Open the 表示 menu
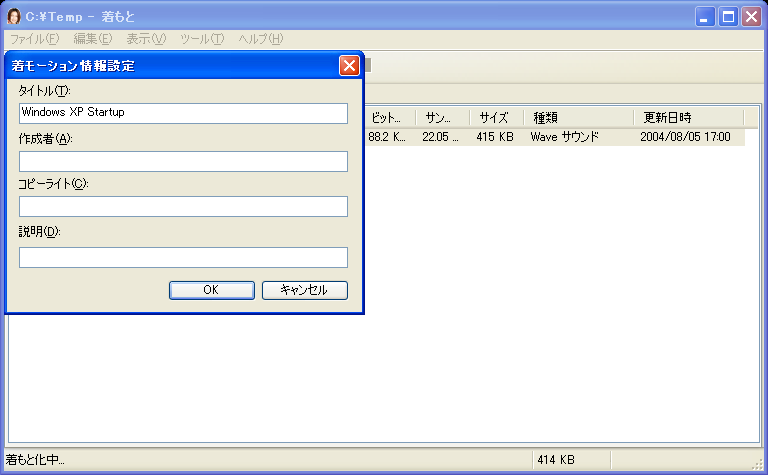 coord(146,39)
